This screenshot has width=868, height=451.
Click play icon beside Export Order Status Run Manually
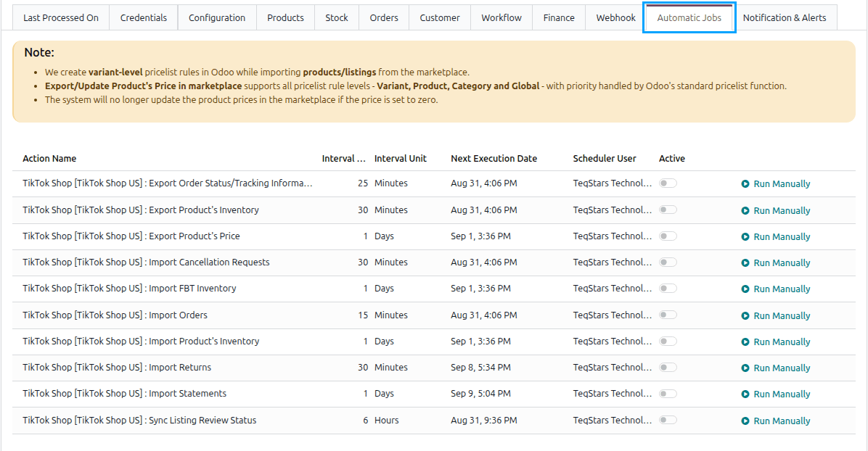(745, 183)
